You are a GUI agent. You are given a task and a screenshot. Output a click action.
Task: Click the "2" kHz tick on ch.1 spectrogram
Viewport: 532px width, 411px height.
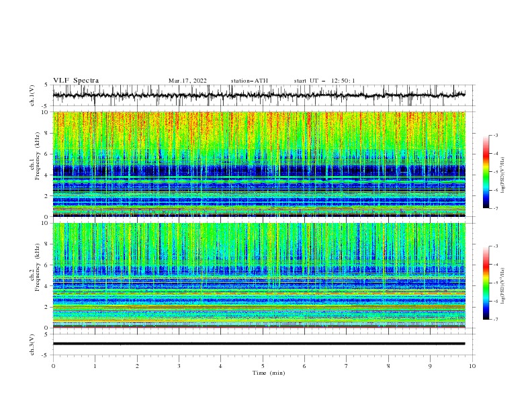[48, 196]
